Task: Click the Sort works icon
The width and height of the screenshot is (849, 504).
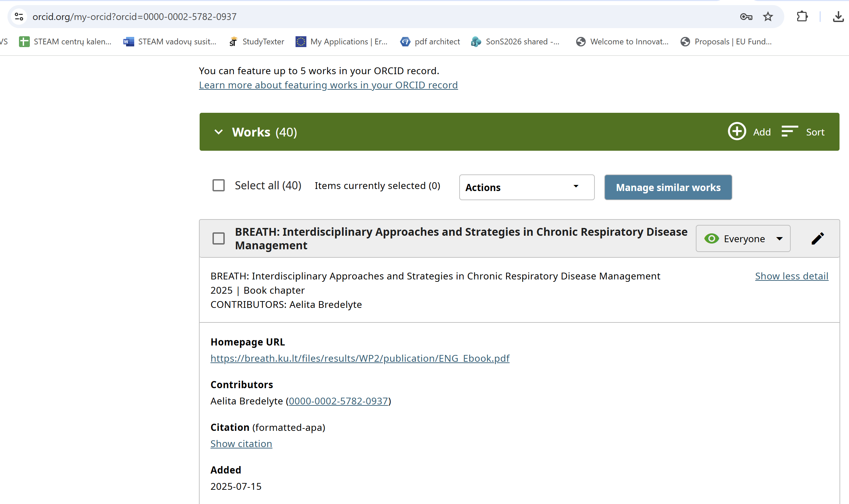Action: (789, 131)
